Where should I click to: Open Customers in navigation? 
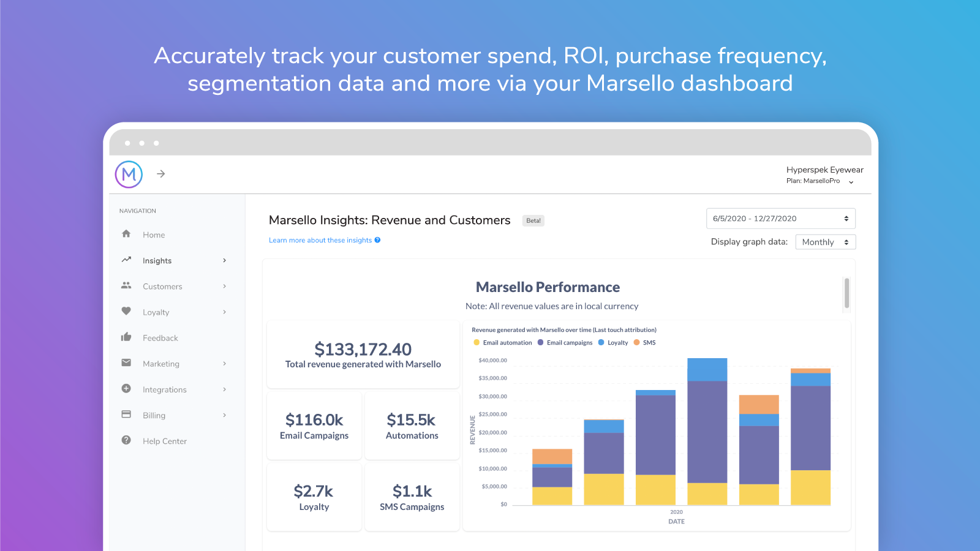click(162, 287)
